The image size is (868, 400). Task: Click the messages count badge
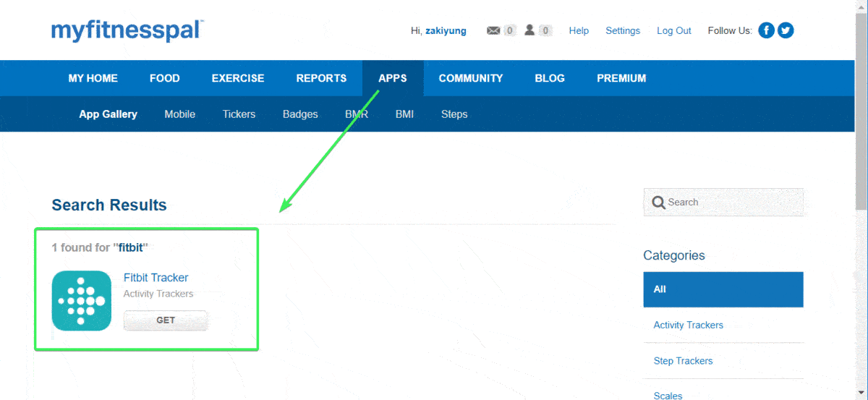coord(510,30)
